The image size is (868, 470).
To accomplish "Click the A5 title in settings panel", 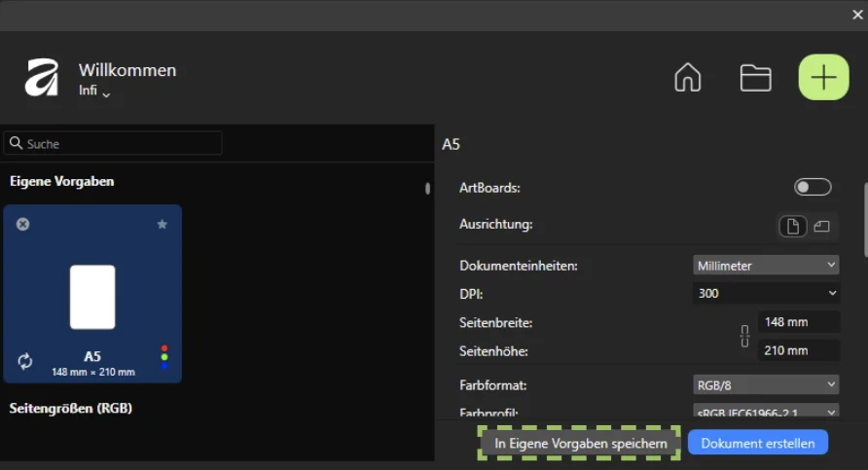I will [451, 144].
